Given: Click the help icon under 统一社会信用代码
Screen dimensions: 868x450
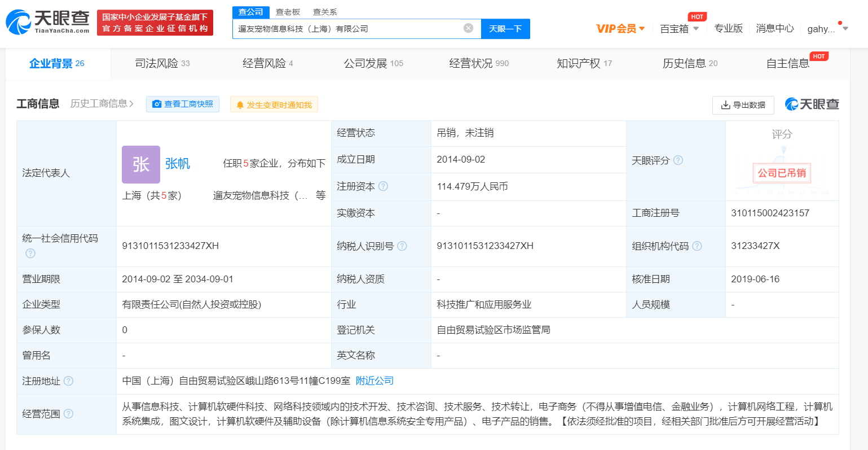Looking at the screenshot, I should click(30, 254).
